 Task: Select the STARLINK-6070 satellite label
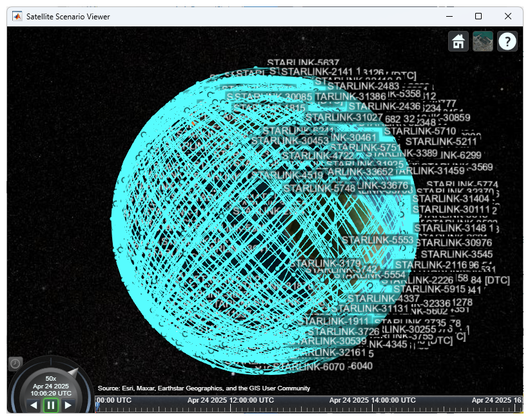click(309, 367)
